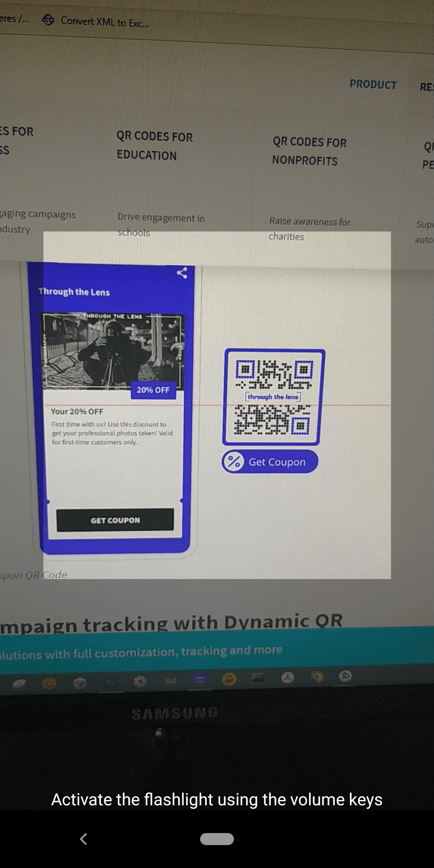Open the PRODUCT menu

(373, 84)
